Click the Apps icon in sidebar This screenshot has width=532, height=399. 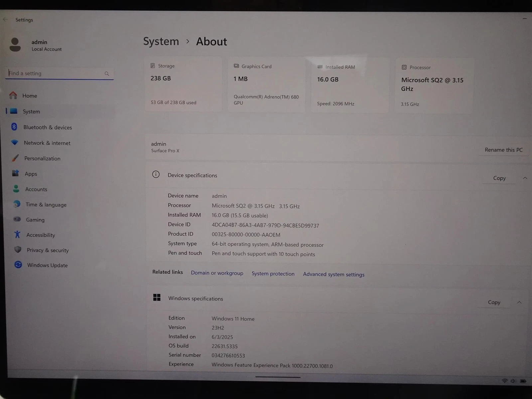[x=15, y=173]
